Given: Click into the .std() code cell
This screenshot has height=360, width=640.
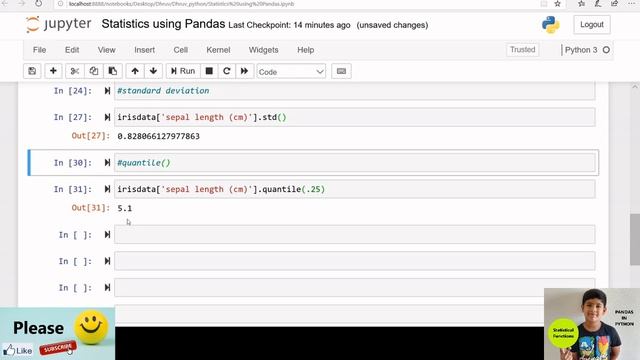Looking at the screenshot, I should click(x=354, y=117).
